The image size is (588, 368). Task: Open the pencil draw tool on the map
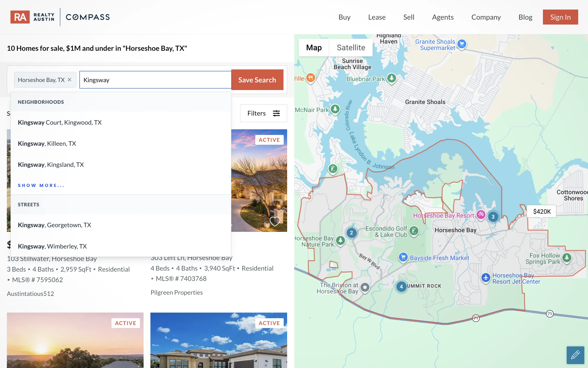575,355
